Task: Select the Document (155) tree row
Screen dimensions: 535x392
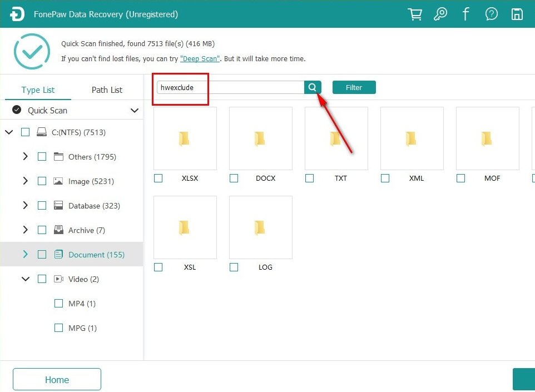Action: (x=72, y=254)
